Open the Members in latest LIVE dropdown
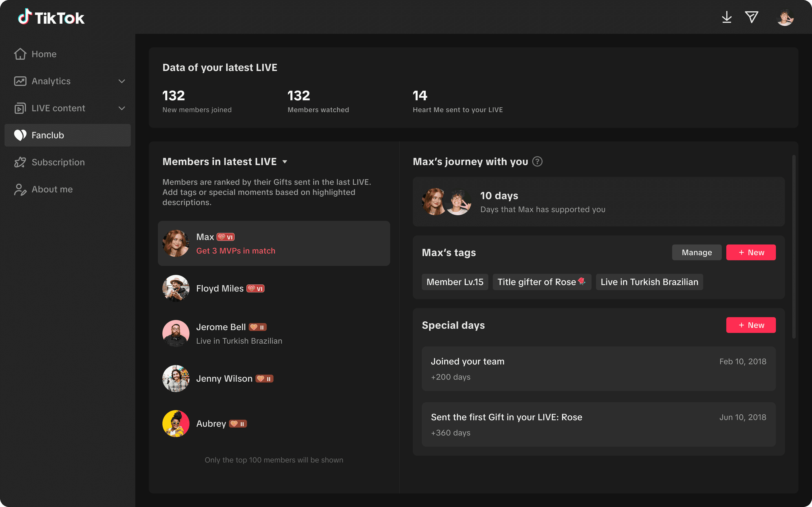812x507 pixels. coord(284,162)
